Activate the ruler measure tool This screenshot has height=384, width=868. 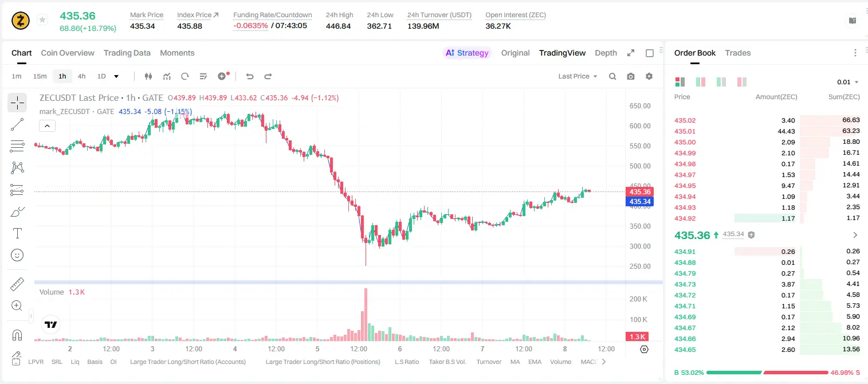(x=17, y=284)
